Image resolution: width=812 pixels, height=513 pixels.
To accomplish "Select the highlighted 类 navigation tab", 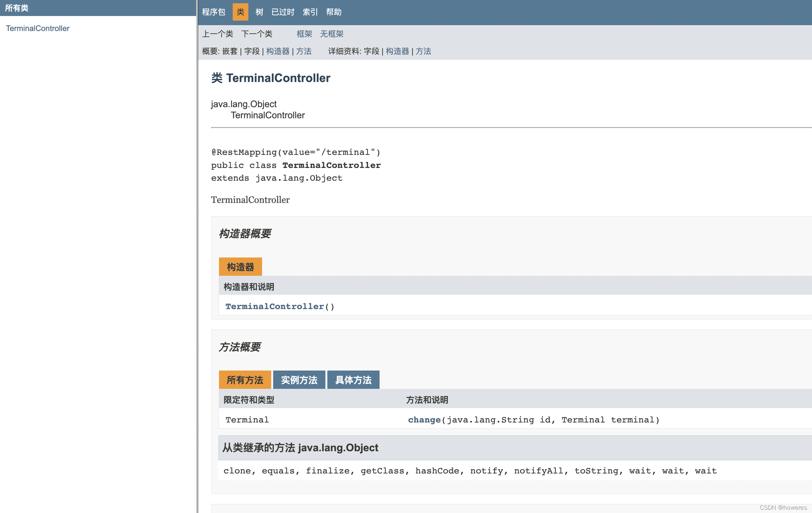I will pyautogui.click(x=240, y=12).
